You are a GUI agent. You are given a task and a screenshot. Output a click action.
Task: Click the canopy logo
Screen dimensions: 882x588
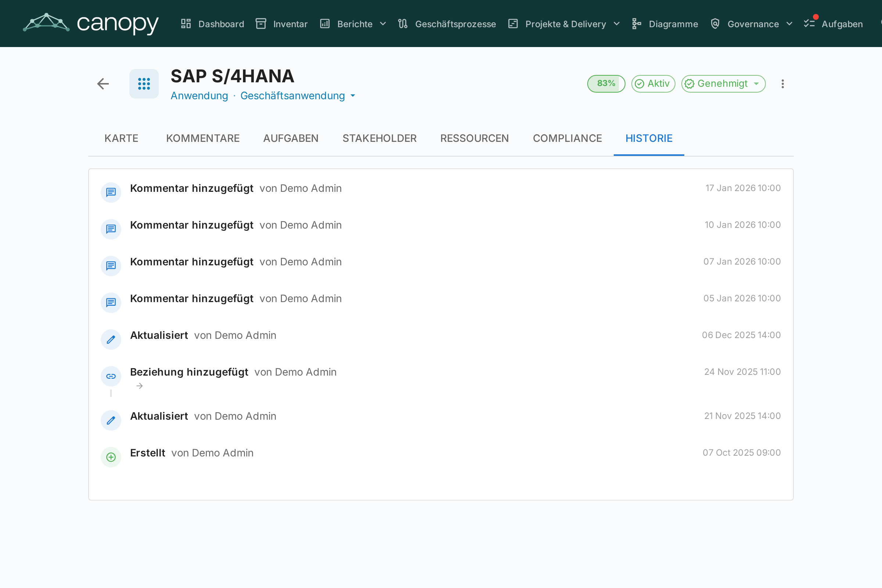tap(91, 23)
